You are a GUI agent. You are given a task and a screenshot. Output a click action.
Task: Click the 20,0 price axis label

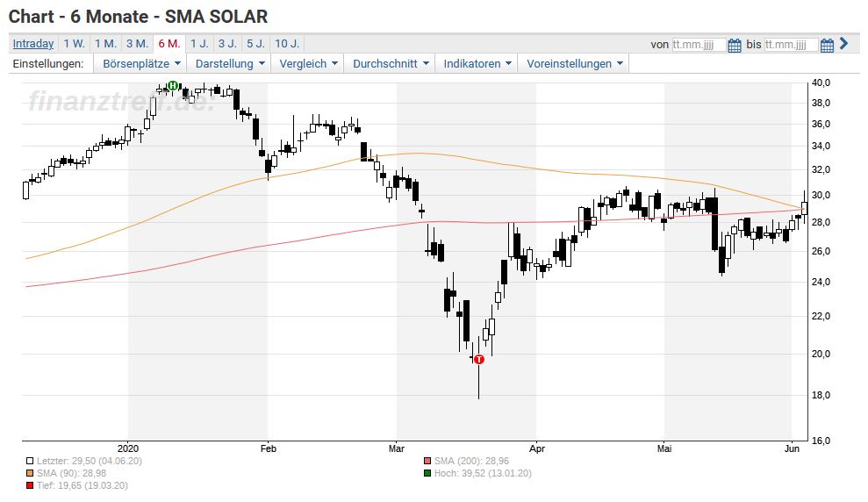(821, 354)
